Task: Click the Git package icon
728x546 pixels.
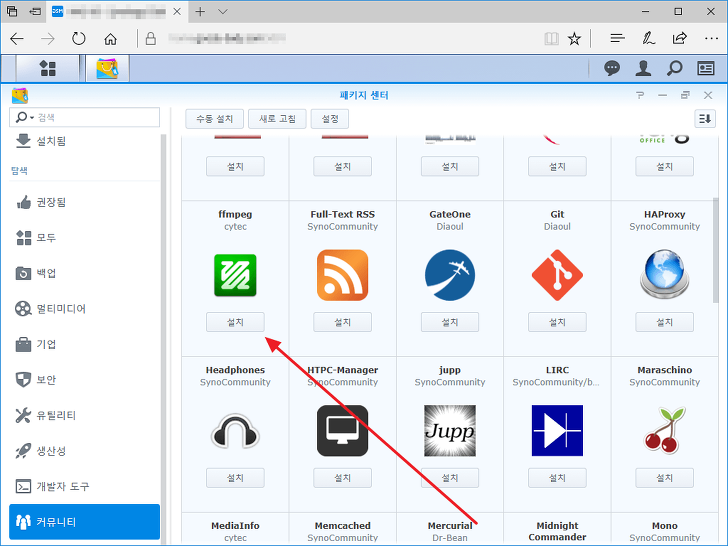Action: (557, 275)
